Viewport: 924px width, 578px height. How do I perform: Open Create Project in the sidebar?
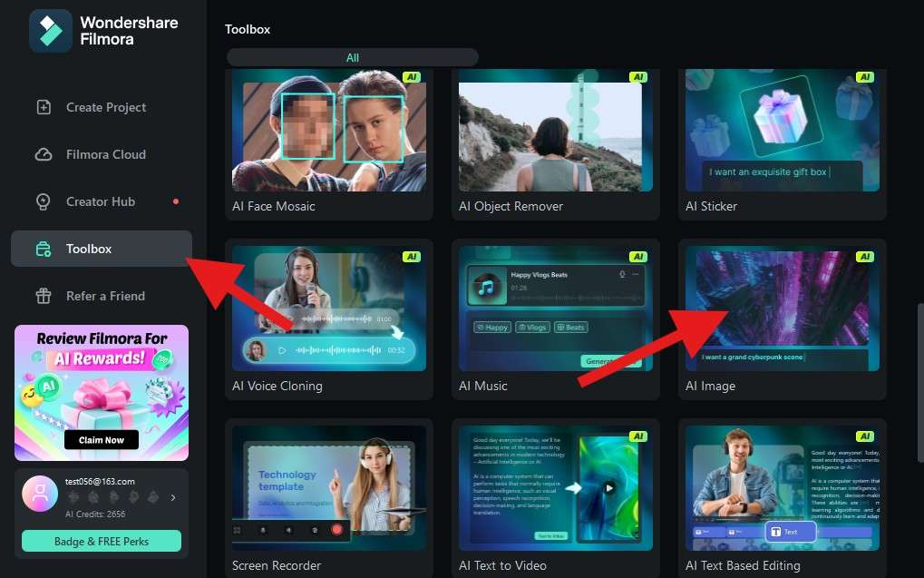[102, 107]
